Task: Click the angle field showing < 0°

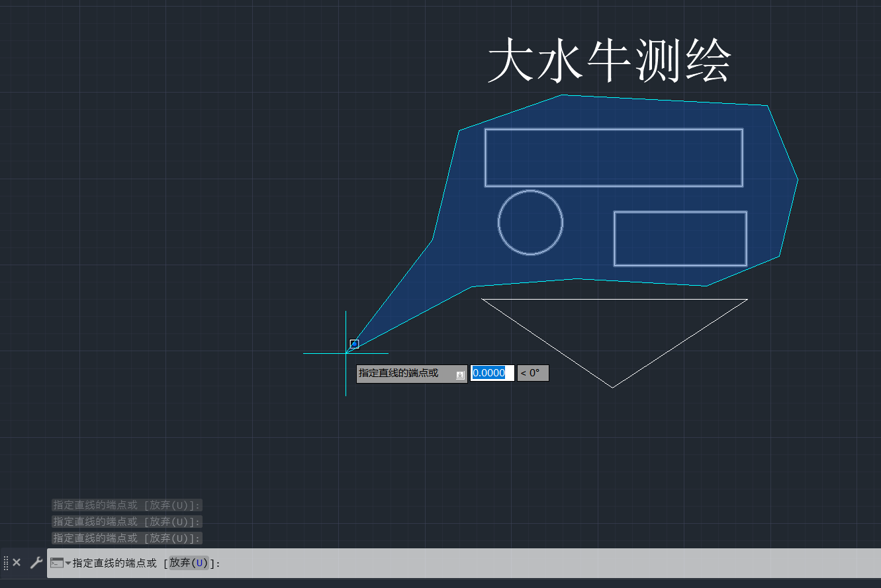Action: coord(532,372)
